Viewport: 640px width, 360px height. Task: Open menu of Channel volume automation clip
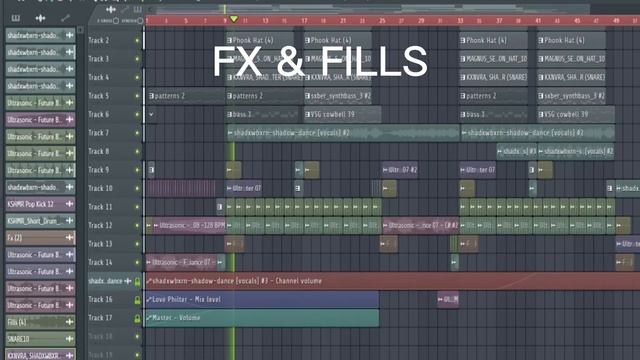[x=149, y=281]
